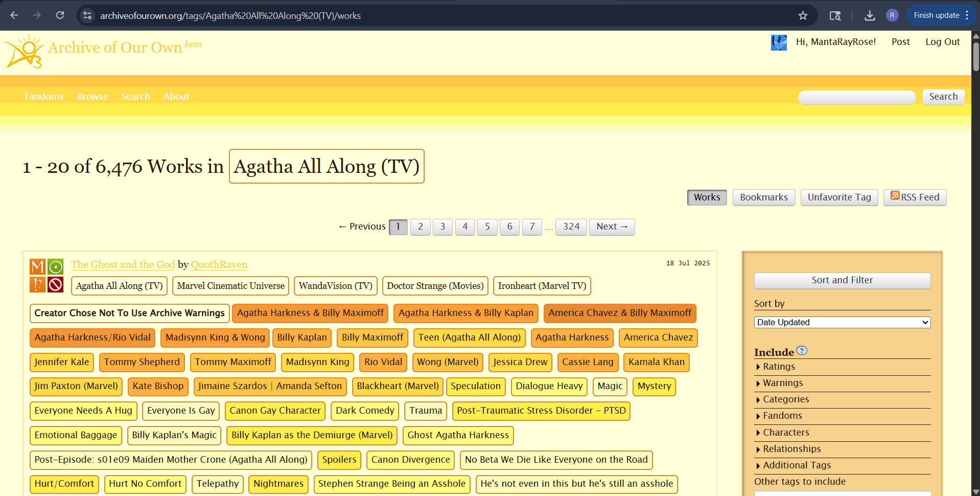980x496 pixels.
Task: Click the browser forward arrow
Action: pos(37,15)
